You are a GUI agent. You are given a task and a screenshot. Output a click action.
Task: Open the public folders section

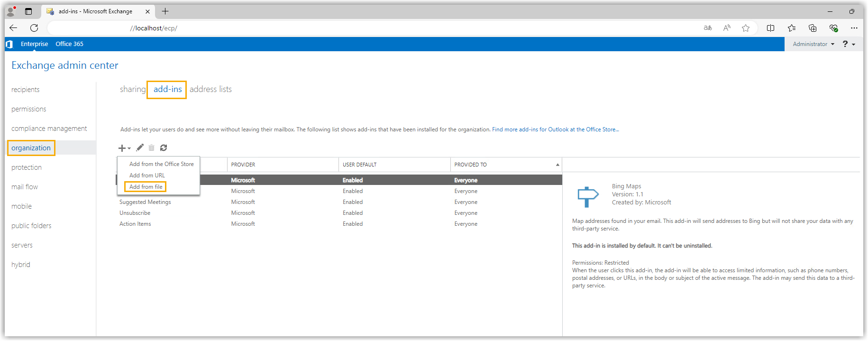[31, 226]
